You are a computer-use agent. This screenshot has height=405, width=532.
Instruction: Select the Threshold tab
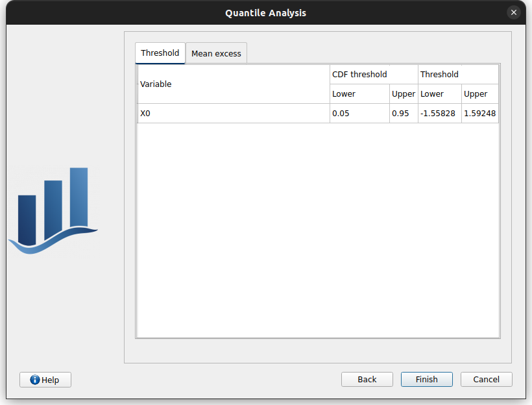[160, 53]
